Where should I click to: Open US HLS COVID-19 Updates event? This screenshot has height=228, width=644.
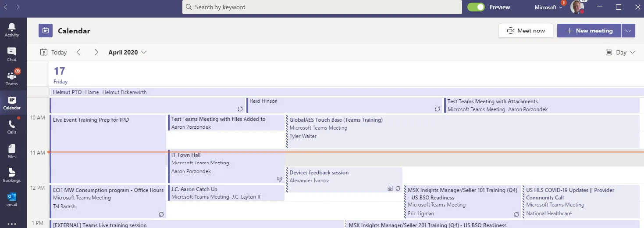click(581, 202)
